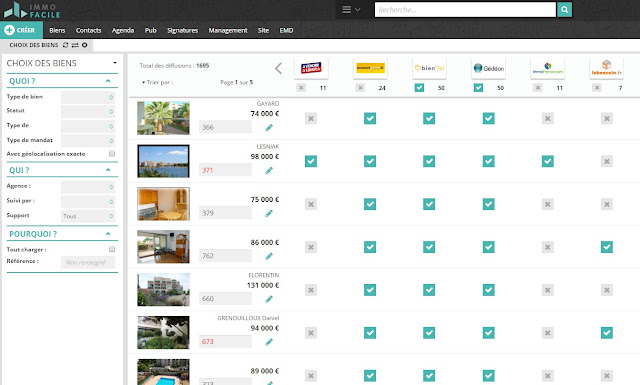Image resolution: width=640 pixels, height=385 pixels.
Task: Click the Gédéon portal logo
Action: tap(489, 68)
